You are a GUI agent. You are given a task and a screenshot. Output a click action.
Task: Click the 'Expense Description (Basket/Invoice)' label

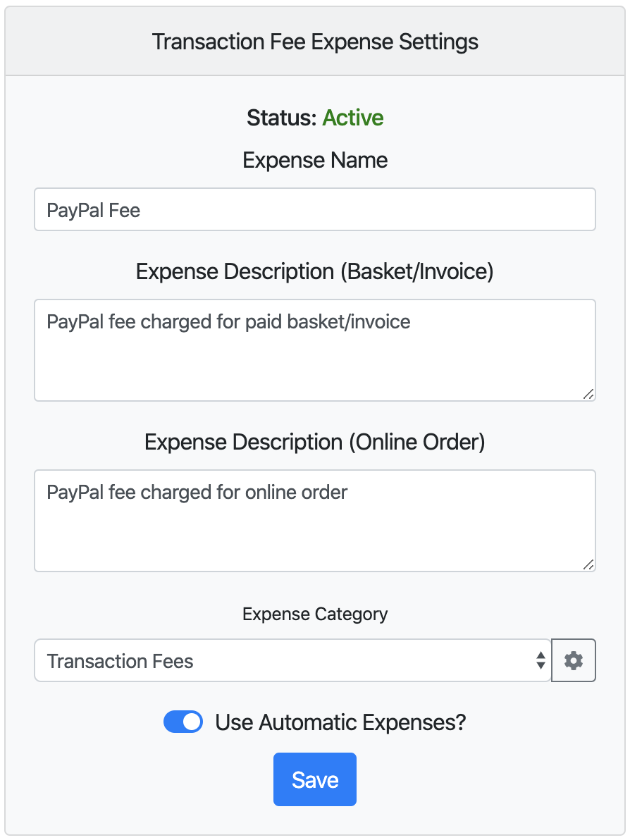315,271
